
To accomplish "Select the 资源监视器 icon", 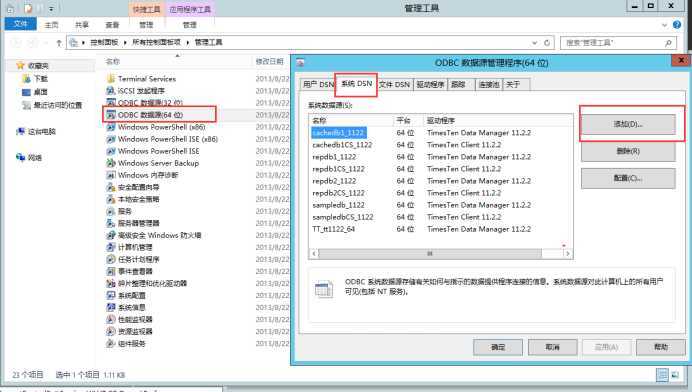I will click(x=111, y=332).
